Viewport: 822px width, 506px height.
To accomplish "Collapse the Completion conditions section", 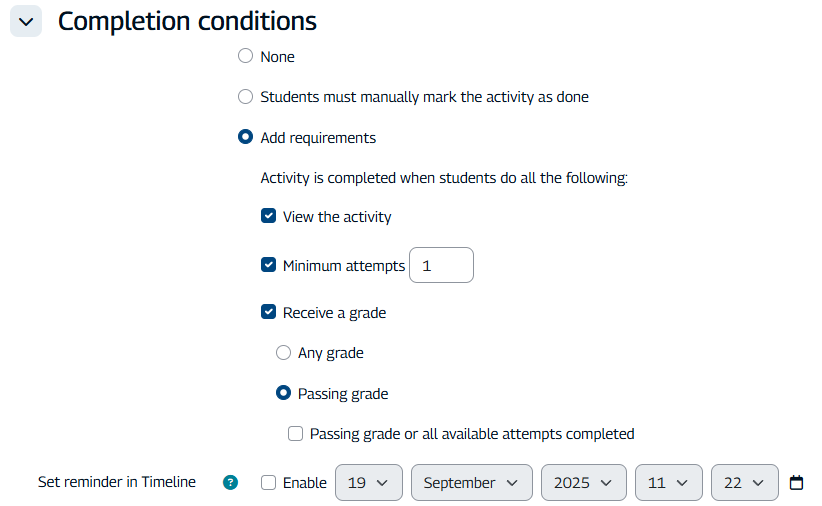I will point(26,21).
